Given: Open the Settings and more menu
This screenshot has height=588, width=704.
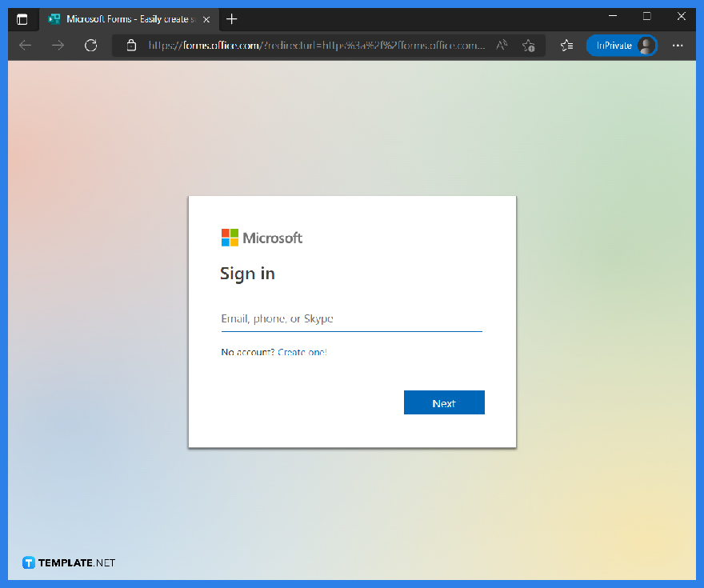Looking at the screenshot, I should tap(678, 46).
